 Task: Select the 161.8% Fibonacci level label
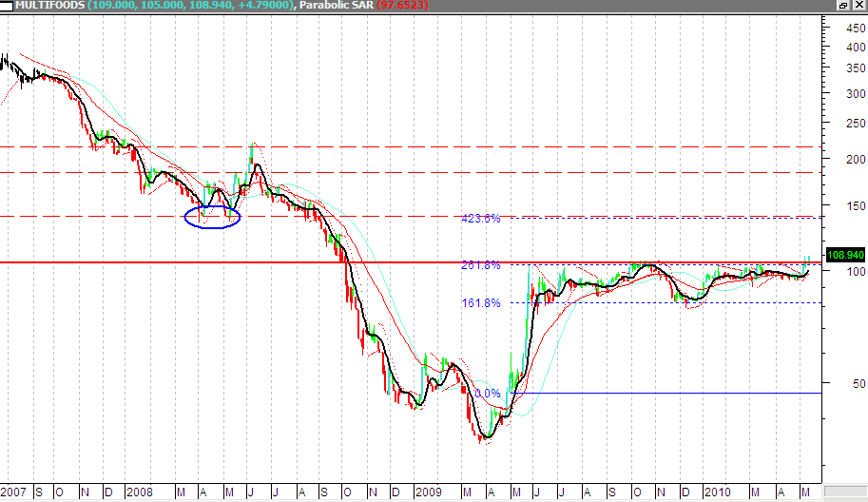480,302
